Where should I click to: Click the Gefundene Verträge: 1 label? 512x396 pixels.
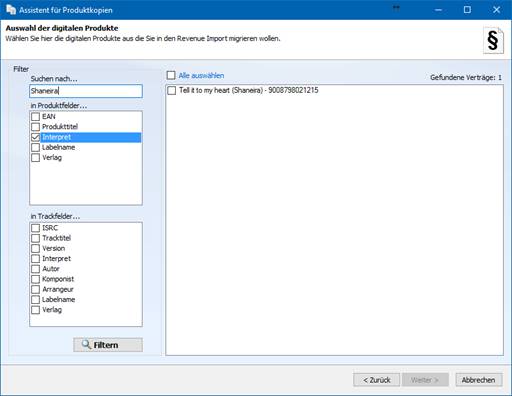pos(466,78)
